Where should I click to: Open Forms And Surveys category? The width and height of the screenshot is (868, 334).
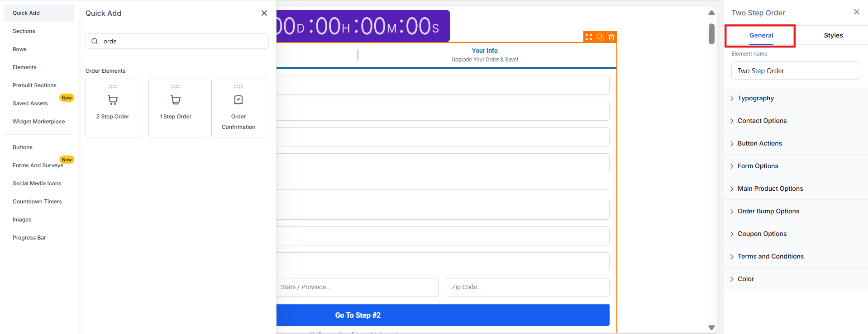(x=39, y=165)
